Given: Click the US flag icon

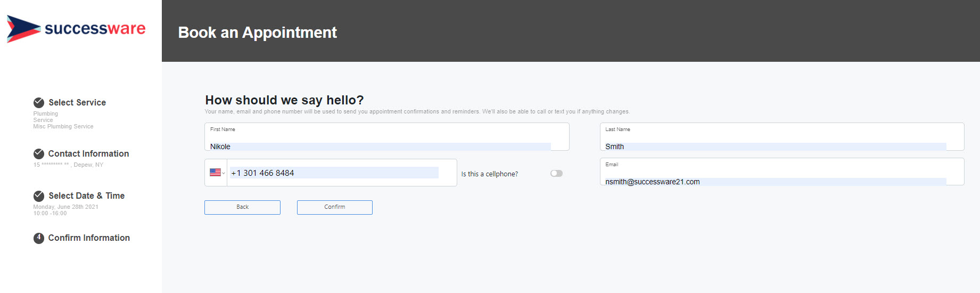Looking at the screenshot, I should (215, 173).
